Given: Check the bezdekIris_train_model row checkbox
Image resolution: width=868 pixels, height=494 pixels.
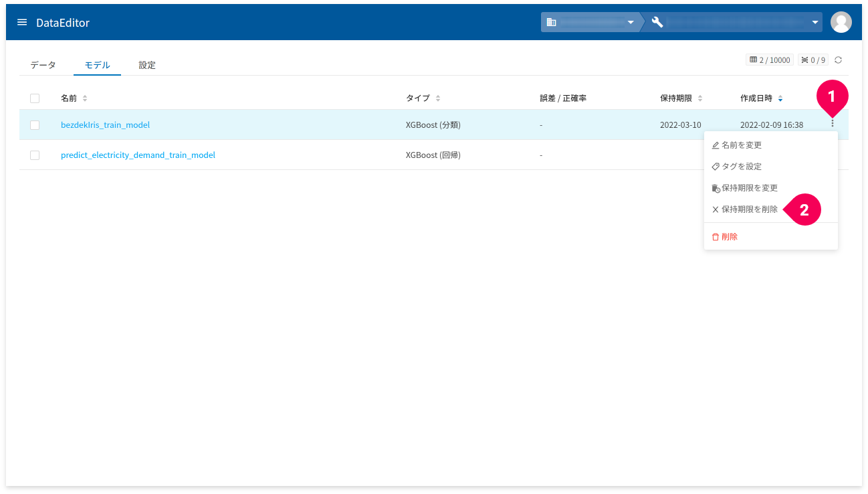Looking at the screenshot, I should pos(35,125).
